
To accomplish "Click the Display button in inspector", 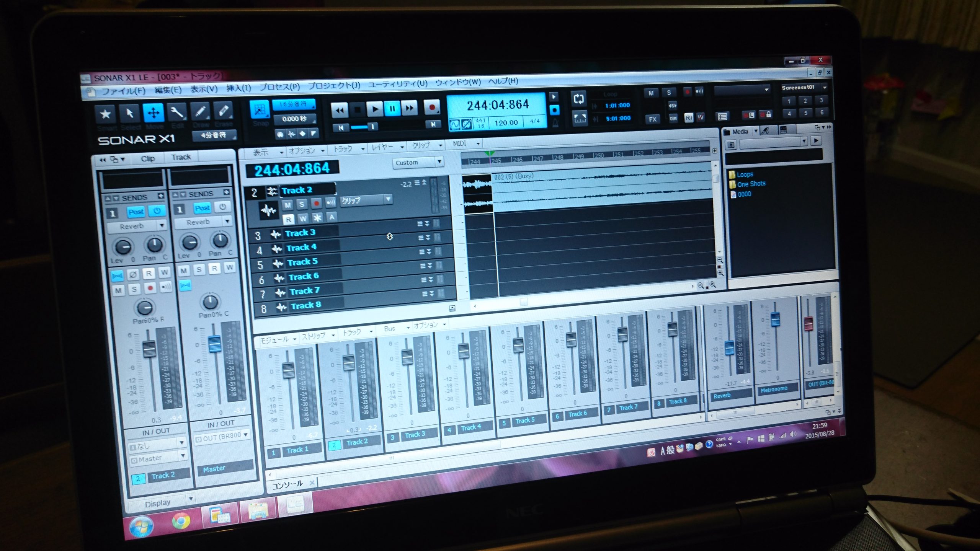I will pyautogui.click(x=158, y=503).
